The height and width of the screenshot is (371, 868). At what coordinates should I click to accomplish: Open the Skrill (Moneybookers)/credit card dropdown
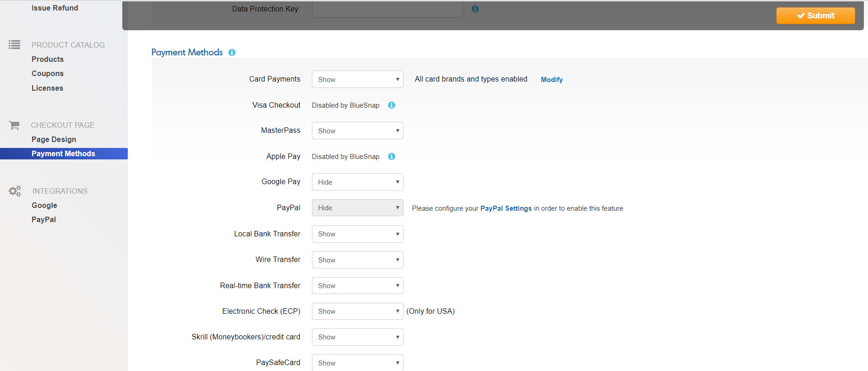click(358, 337)
